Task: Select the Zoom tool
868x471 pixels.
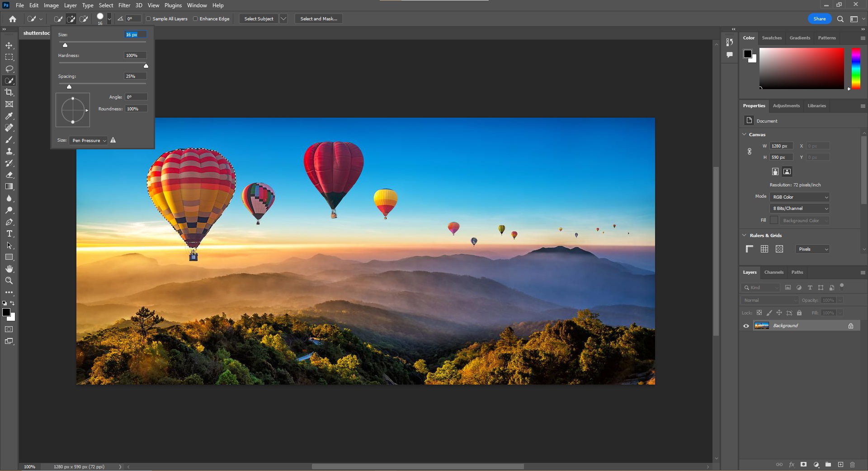Action: 9,281
